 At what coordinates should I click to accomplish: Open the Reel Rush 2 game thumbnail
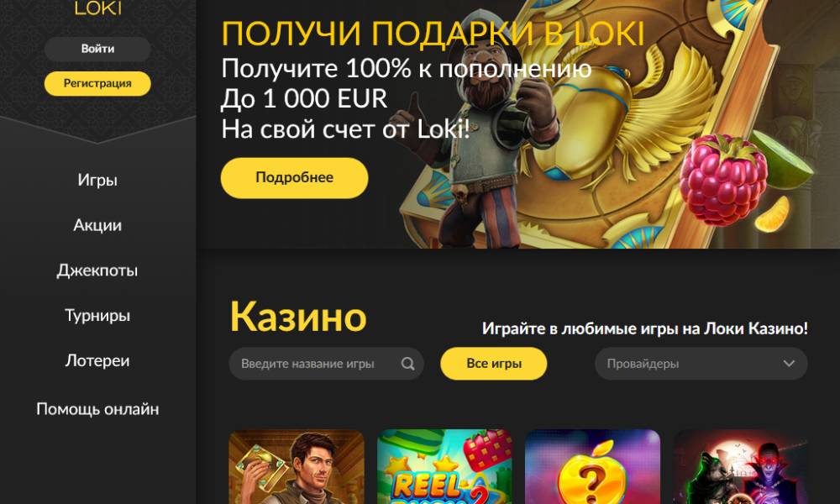[444, 466]
